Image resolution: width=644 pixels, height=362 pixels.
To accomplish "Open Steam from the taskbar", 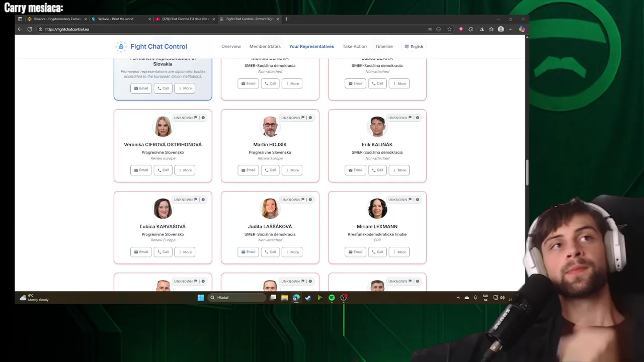I will coord(308,298).
